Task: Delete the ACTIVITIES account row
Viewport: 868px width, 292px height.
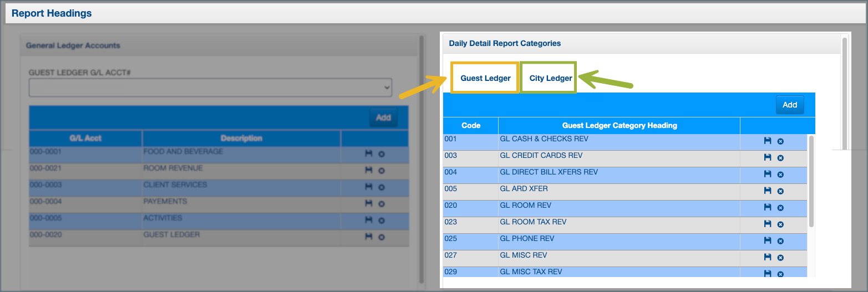Action: coord(382,221)
